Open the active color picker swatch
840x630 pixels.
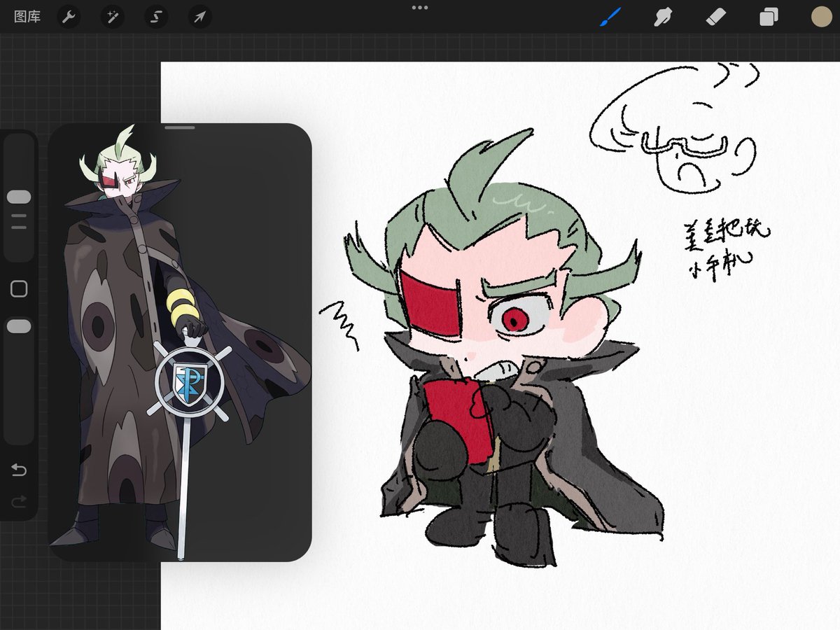click(821, 17)
